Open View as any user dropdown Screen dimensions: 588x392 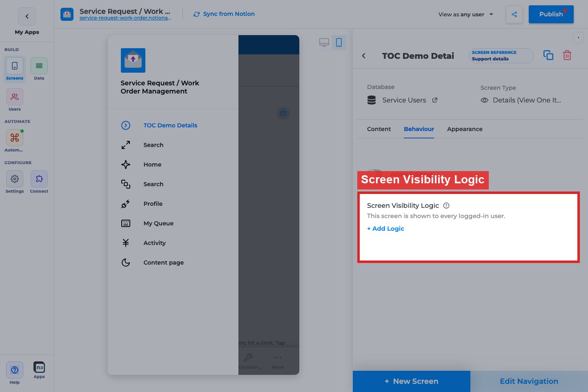click(x=466, y=14)
